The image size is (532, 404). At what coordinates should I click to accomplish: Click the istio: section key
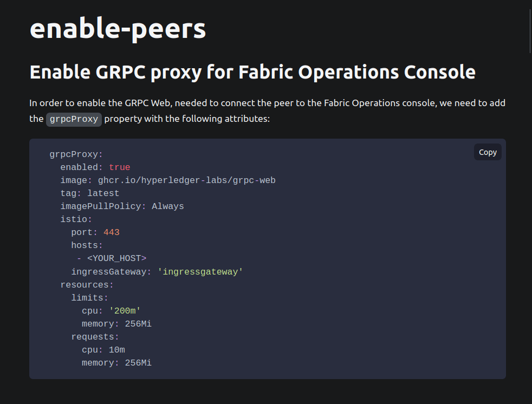(76, 219)
